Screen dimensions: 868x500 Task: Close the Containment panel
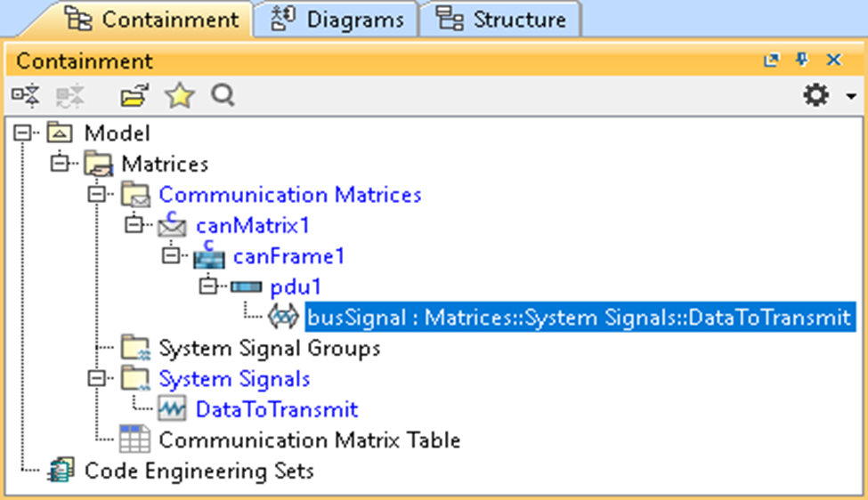click(833, 60)
